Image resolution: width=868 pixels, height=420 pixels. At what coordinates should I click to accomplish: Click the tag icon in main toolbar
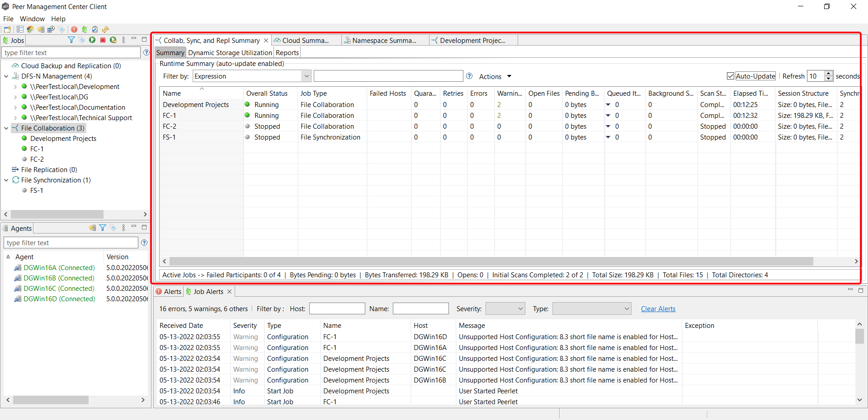pyautogui.click(x=61, y=29)
